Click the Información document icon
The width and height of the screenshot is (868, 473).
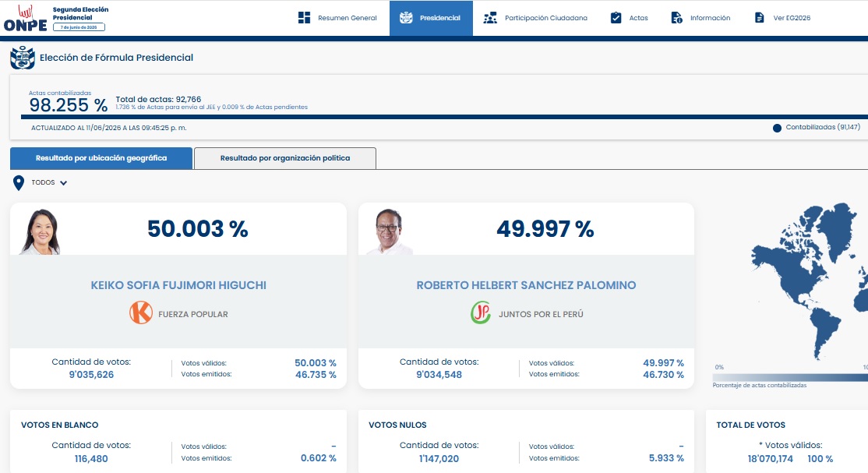pyautogui.click(x=676, y=18)
